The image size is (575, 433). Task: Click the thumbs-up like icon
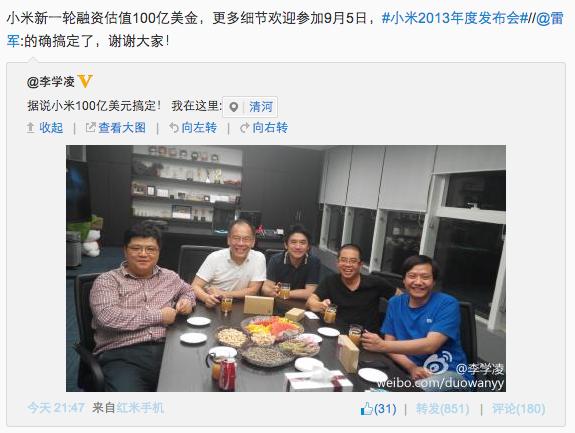pos(366,408)
